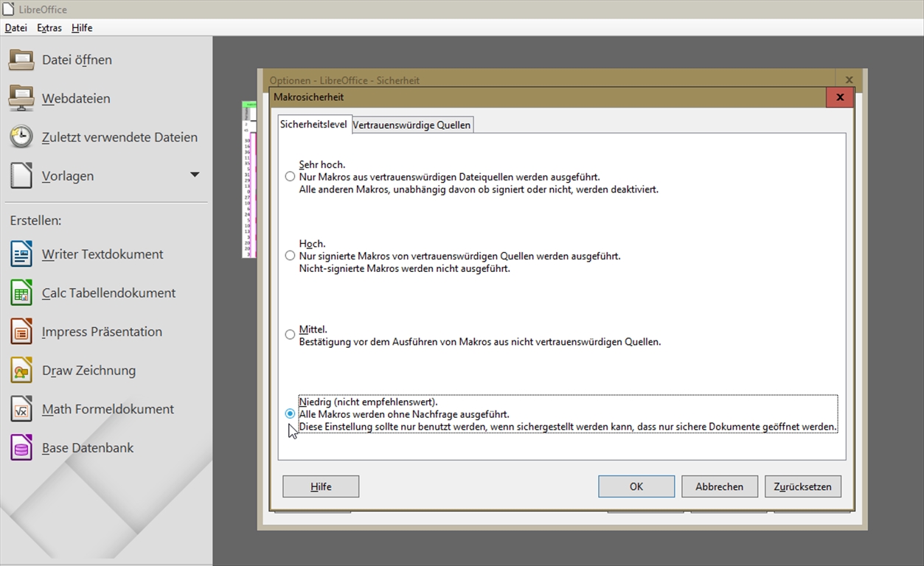Click the Math Formeldokument icon
Viewport: 924px width, 566px height.
pos(21,409)
